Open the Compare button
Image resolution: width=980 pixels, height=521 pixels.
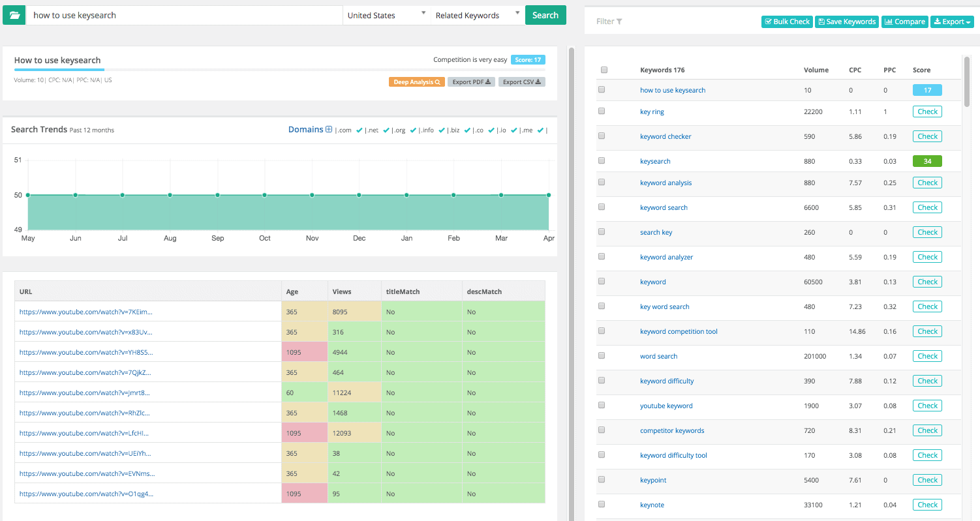click(x=904, y=22)
